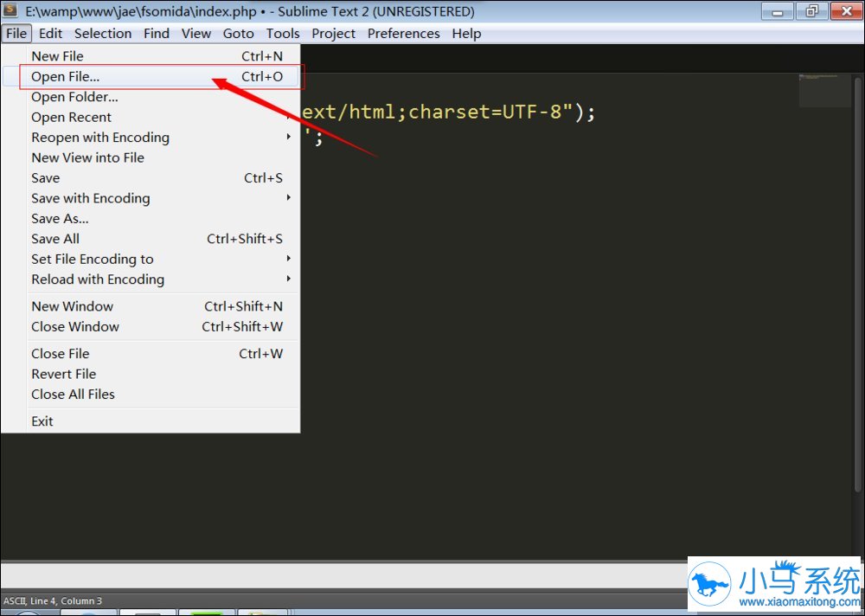Choose New View into File

coord(151,157)
